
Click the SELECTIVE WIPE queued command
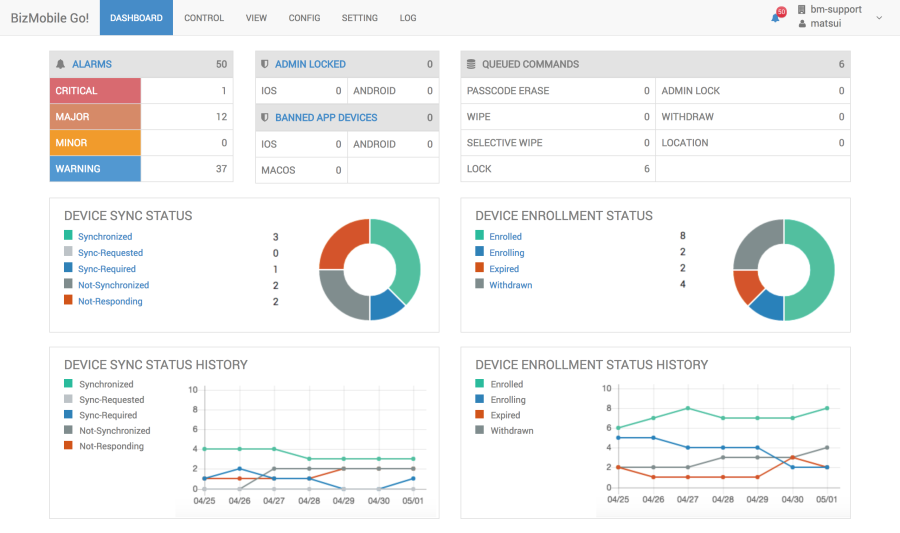(558, 142)
